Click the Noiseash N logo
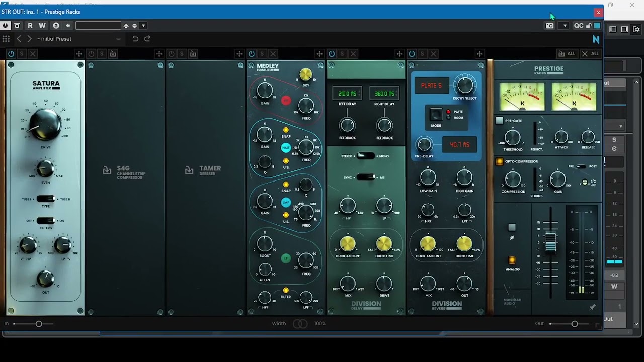Viewport: 644px width, 362px height. [x=596, y=39]
